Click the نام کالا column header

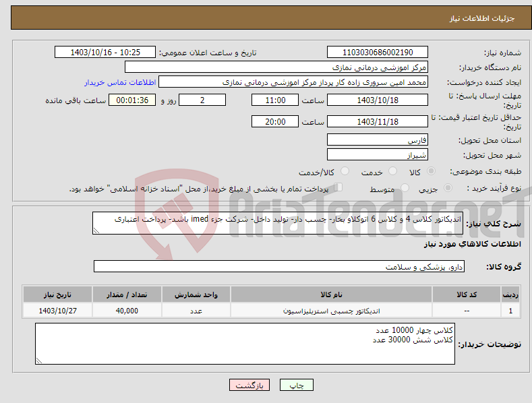pyautogui.click(x=331, y=294)
